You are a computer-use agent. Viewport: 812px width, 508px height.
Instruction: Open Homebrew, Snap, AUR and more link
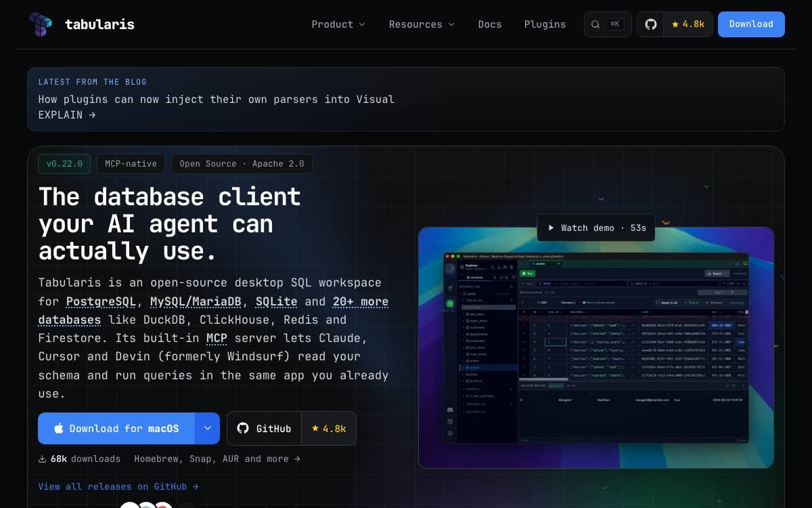point(217,459)
